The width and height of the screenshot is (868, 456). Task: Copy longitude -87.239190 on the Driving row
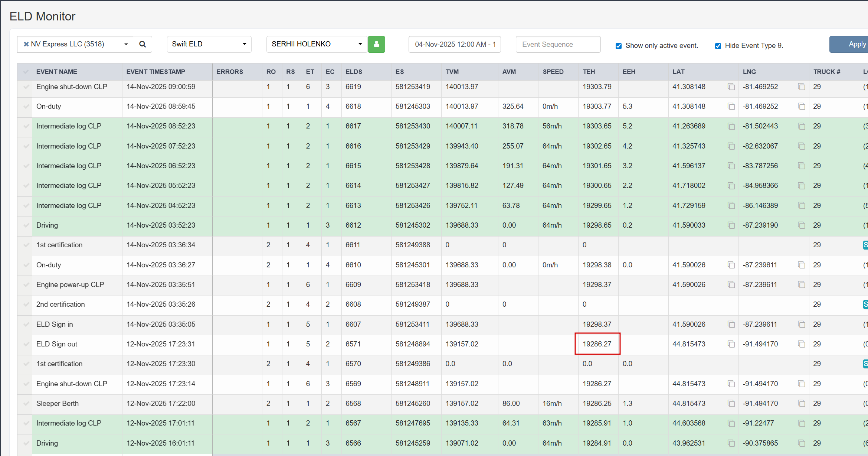tap(801, 225)
